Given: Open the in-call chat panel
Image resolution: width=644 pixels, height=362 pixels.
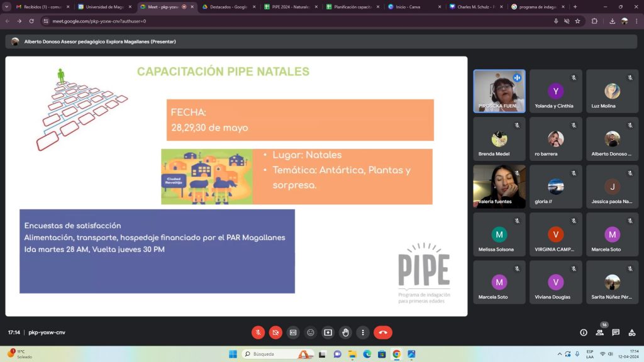Looking at the screenshot, I should tap(616, 332).
